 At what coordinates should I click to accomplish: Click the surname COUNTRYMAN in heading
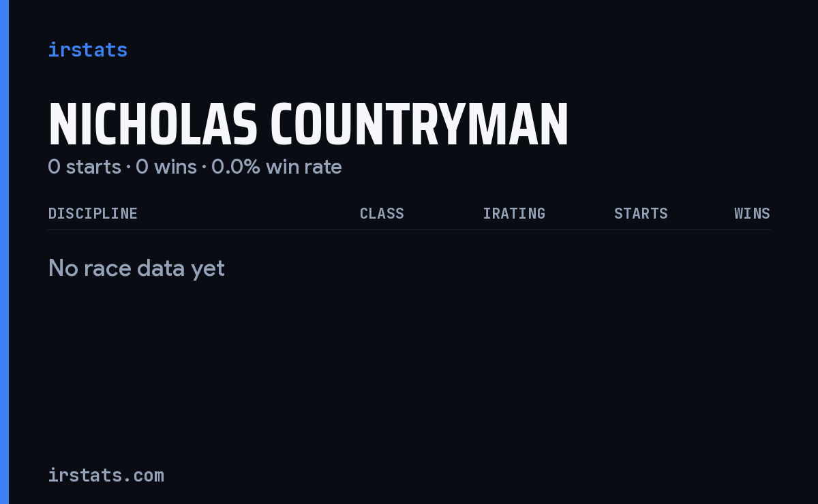pyautogui.click(x=419, y=125)
